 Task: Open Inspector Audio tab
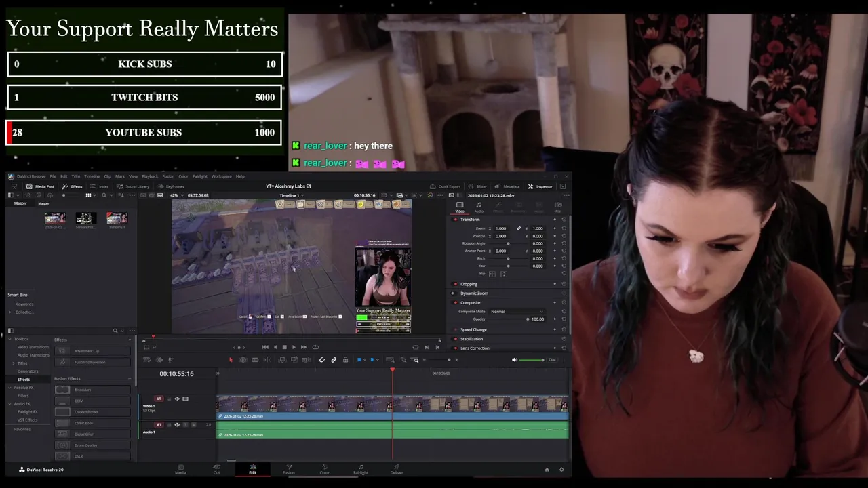click(479, 207)
